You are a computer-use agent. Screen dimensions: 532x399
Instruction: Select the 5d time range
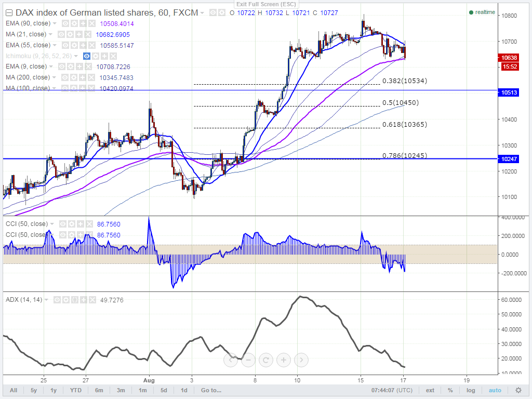point(164,390)
